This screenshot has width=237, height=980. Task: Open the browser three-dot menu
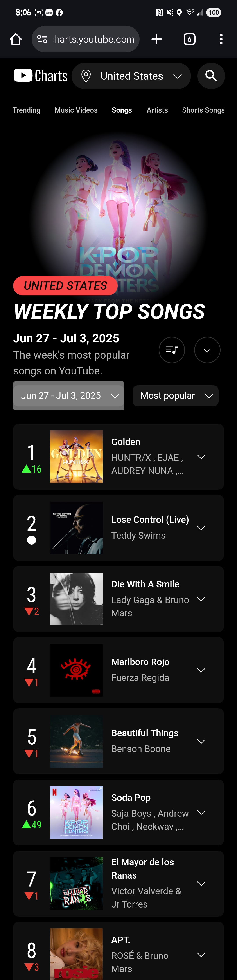point(221,39)
